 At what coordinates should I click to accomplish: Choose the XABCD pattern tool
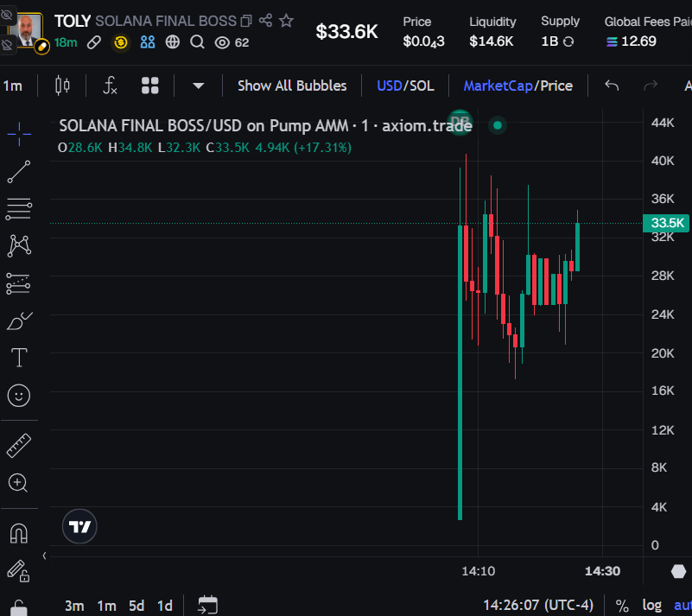[19, 246]
